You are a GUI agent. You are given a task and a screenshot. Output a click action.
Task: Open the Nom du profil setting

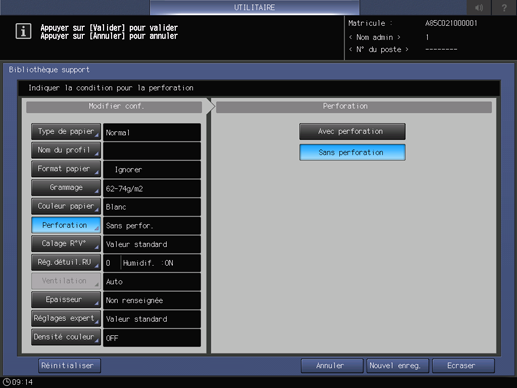click(x=66, y=150)
